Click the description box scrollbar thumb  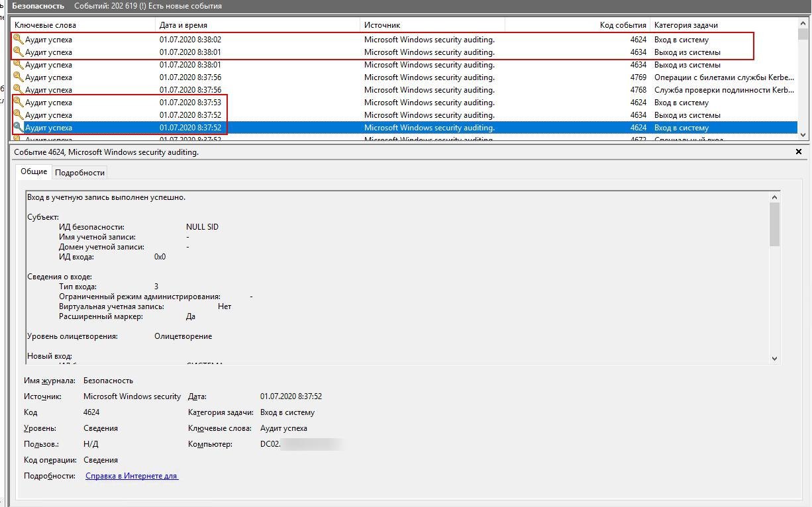tap(775, 224)
